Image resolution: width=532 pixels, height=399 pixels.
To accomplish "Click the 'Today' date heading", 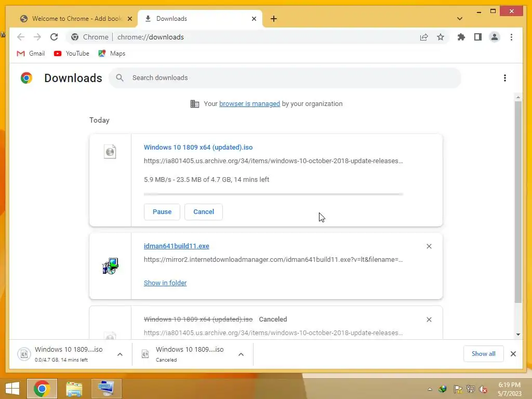I will tap(99, 120).
